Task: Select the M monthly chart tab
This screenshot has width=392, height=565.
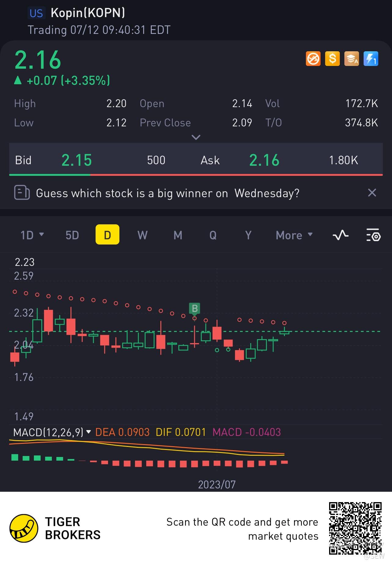Action: [x=178, y=235]
